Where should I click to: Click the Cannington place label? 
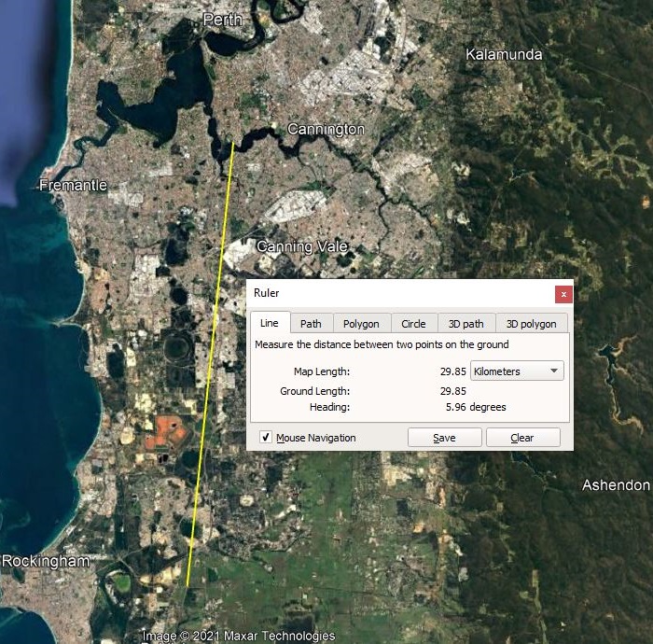[326, 129]
